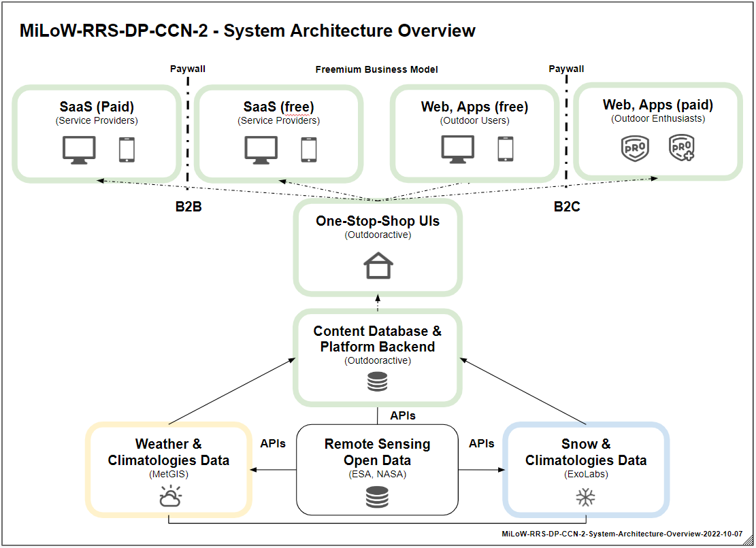Click (Service Providers) under SaaS (Paid)
This screenshot has height=548, width=756.
(x=97, y=120)
